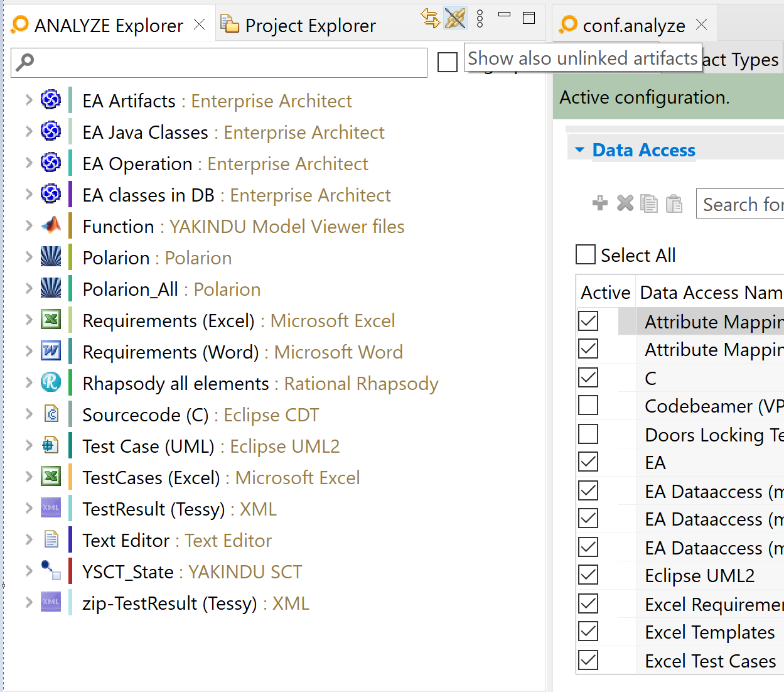784x692 pixels.
Task: Expand the Requirements (Word) tree node
Action: pyautogui.click(x=28, y=351)
